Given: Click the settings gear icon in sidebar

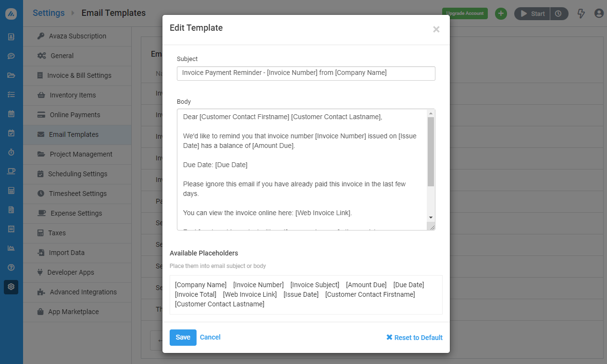Looking at the screenshot, I should [11, 287].
